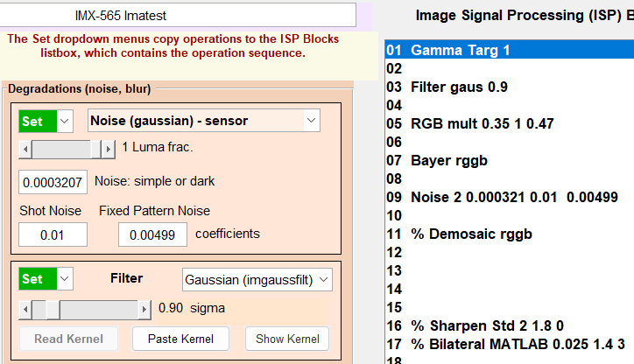Click right arrow of sigma slider
This screenshot has height=364, width=634.
tap(144, 310)
